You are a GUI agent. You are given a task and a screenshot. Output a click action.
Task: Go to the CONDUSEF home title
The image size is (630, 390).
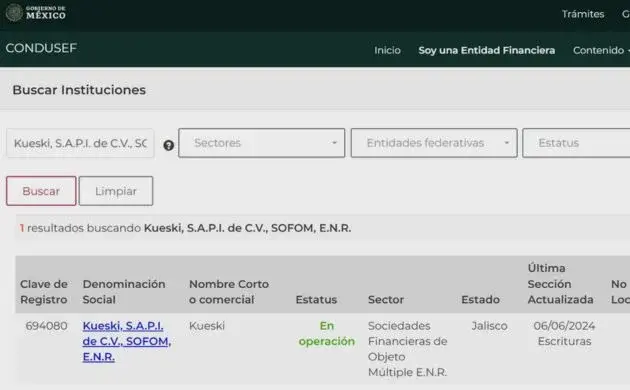[x=41, y=48]
